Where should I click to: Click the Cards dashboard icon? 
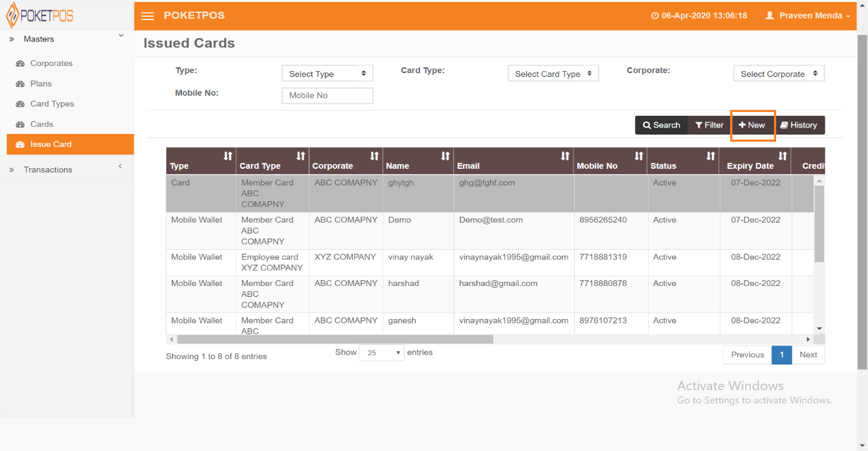(x=20, y=124)
